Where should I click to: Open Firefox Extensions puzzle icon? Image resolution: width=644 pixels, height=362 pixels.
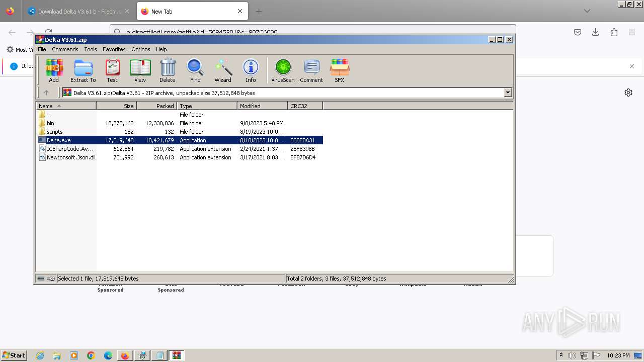click(614, 32)
